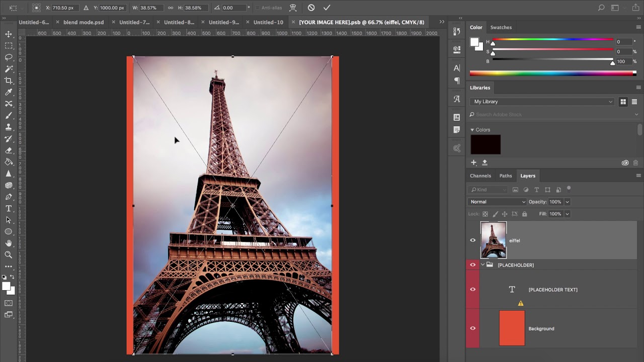
Task: Switch to the Untitled-10 document tab
Action: point(268,22)
